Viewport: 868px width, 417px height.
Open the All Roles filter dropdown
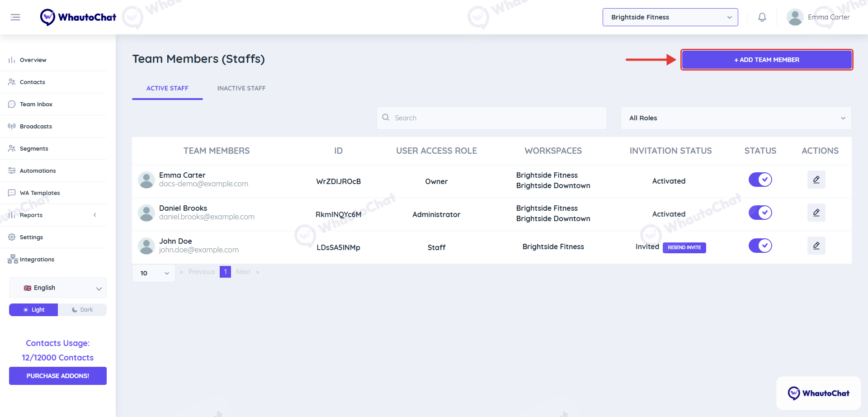[x=736, y=118]
